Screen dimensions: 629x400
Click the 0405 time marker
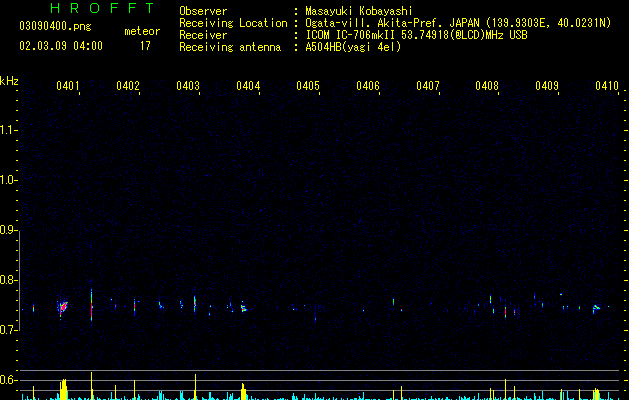click(x=308, y=86)
